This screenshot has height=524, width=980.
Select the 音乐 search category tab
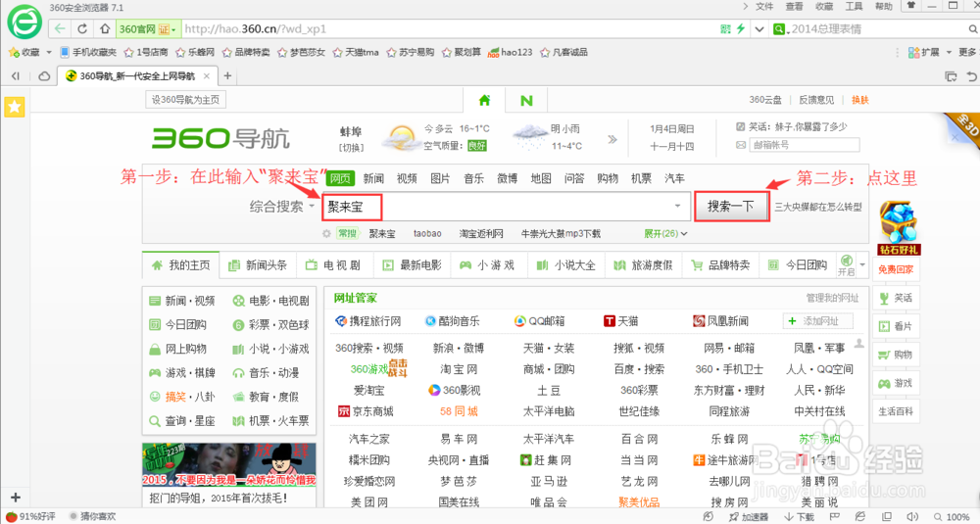click(x=473, y=178)
